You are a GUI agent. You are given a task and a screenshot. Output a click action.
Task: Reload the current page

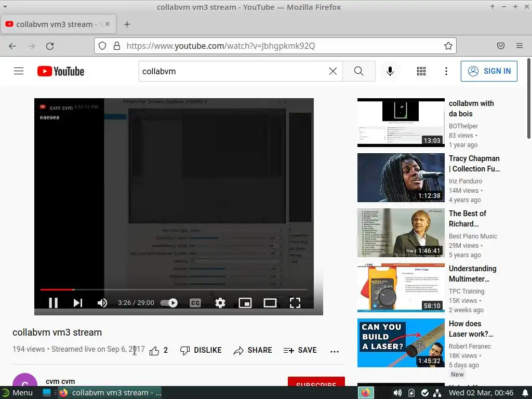[x=50, y=46]
